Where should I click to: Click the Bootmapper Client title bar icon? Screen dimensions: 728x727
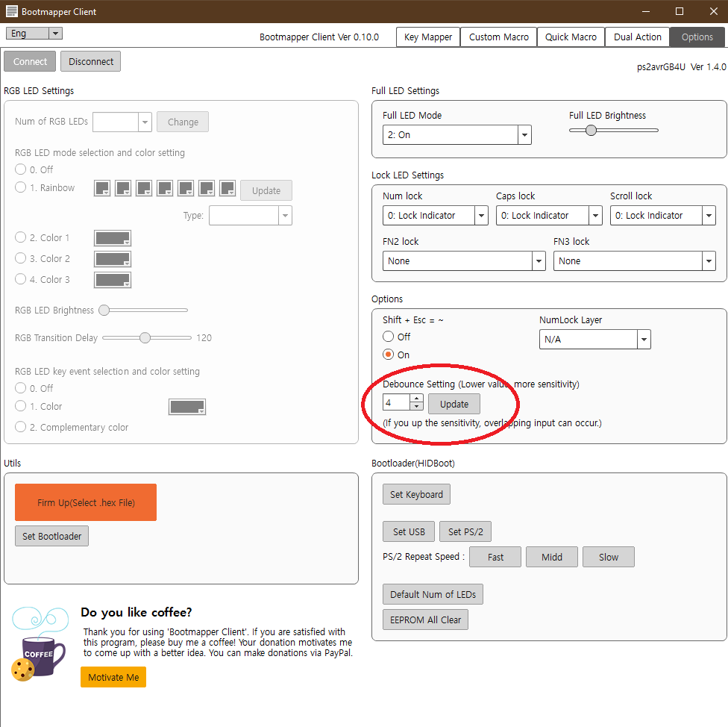pyautogui.click(x=11, y=12)
